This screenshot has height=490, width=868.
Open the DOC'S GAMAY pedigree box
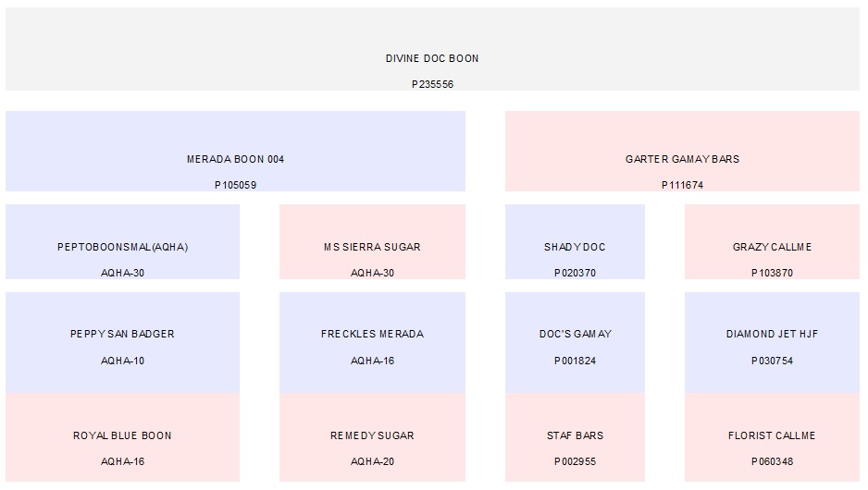tap(575, 334)
